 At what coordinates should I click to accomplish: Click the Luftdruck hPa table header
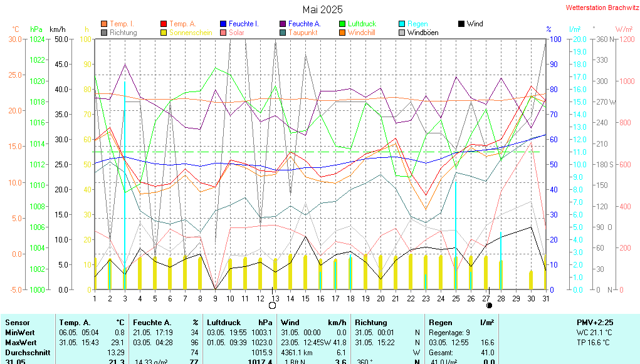[238, 322]
